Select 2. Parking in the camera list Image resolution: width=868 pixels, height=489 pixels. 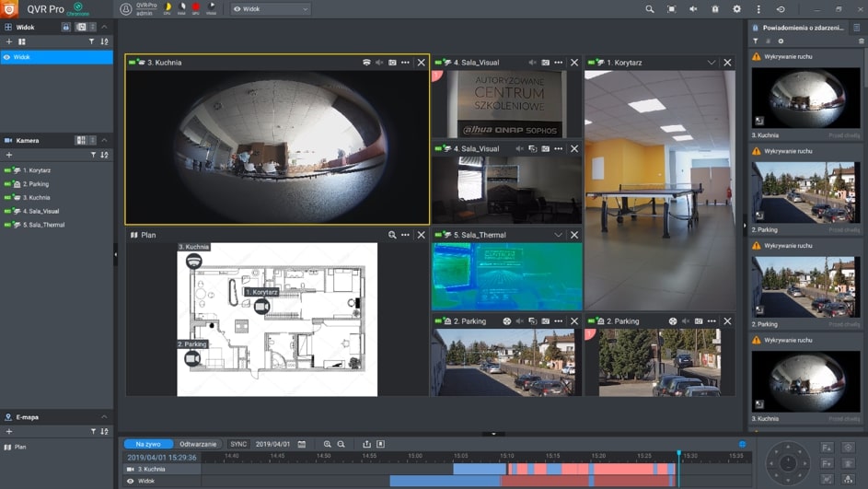pos(36,184)
